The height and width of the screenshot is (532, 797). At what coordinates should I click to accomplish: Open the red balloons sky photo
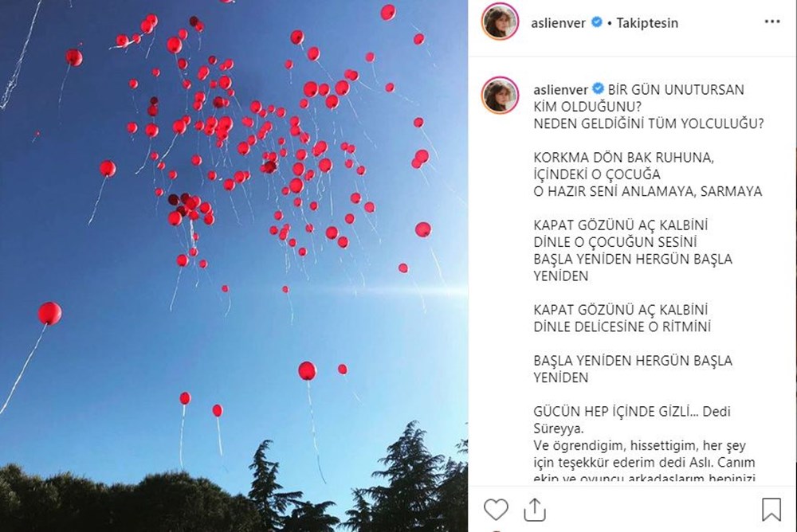coord(234,266)
